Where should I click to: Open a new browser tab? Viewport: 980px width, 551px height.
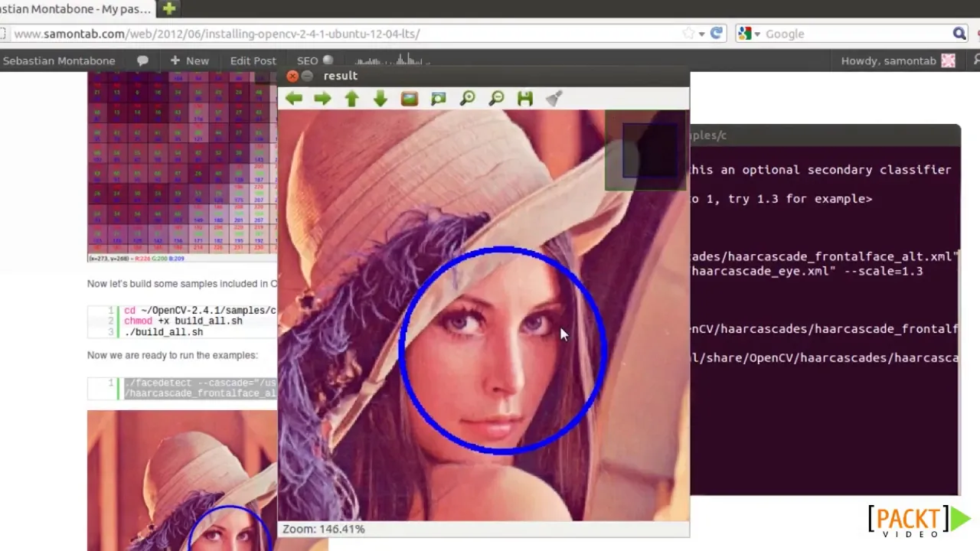(x=169, y=8)
